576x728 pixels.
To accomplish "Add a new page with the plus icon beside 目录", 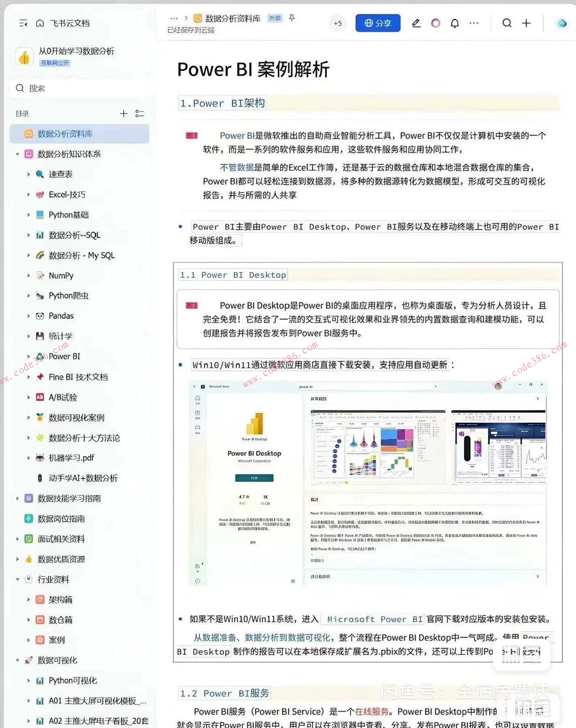I will [124, 114].
